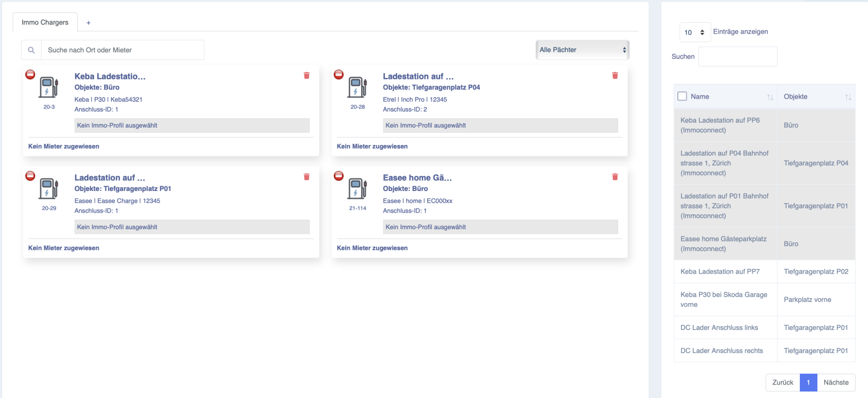Click charging station icon labeled 20-29

click(x=49, y=188)
